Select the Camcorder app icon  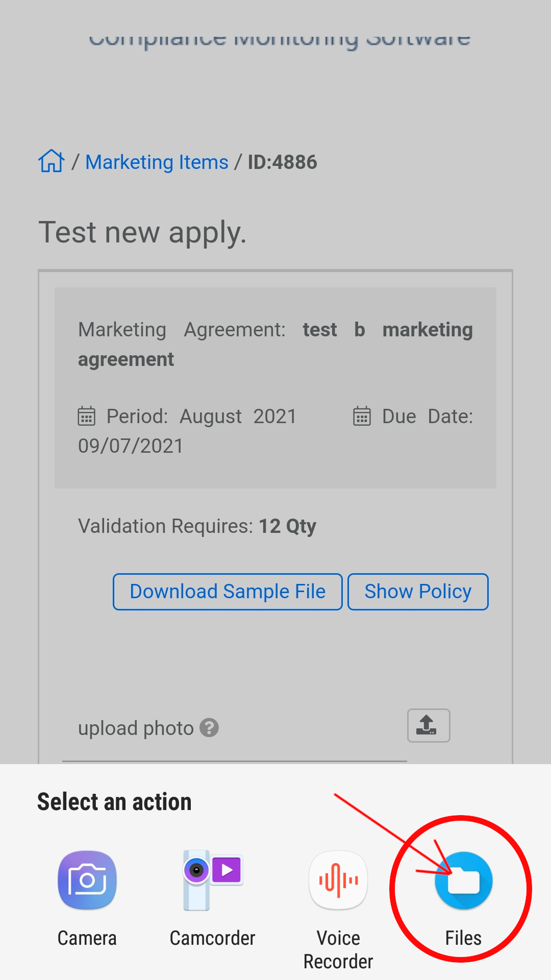pos(212,880)
